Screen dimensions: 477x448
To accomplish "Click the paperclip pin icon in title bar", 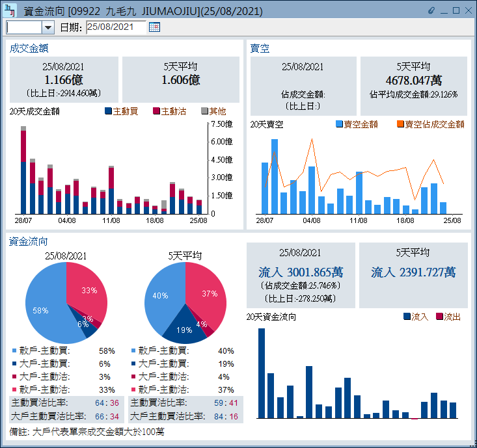I will 431,11.
